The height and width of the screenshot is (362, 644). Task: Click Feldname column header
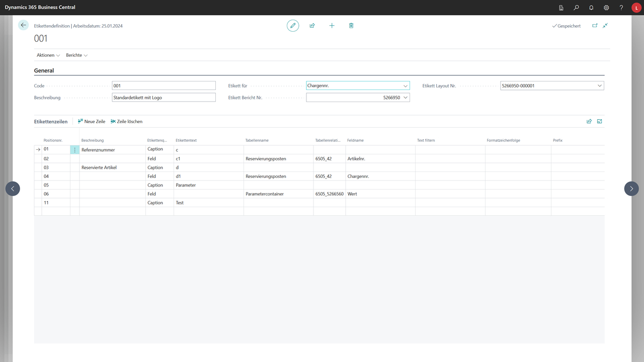tap(355, 140)
